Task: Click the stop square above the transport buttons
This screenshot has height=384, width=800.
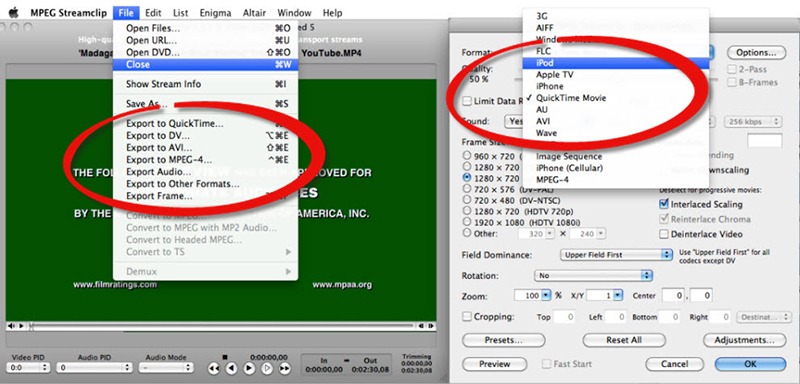Action: pyautogui.click(x=224, y=357)
